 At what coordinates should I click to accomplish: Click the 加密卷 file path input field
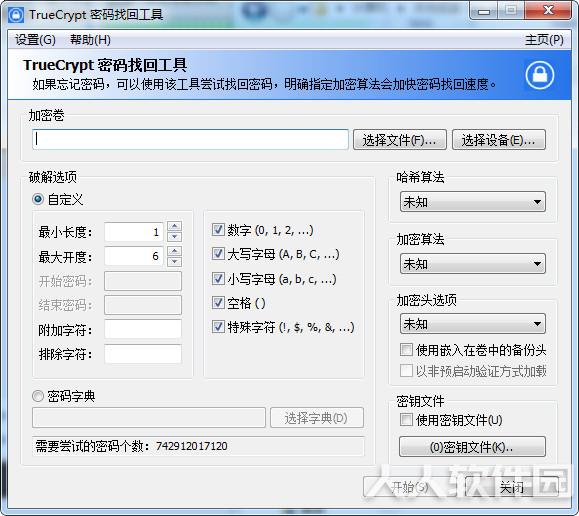(x=190, y=139)
